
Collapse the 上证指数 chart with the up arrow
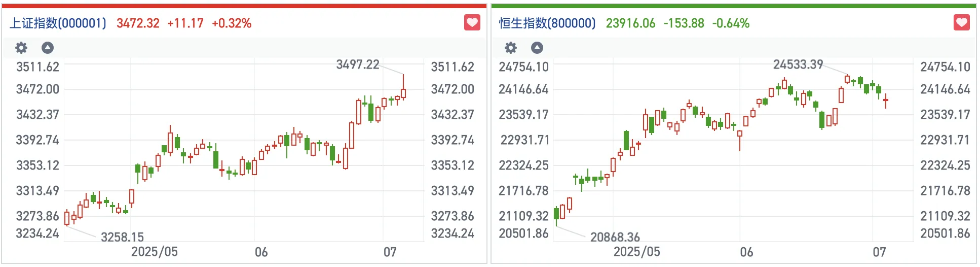(48, 48)
